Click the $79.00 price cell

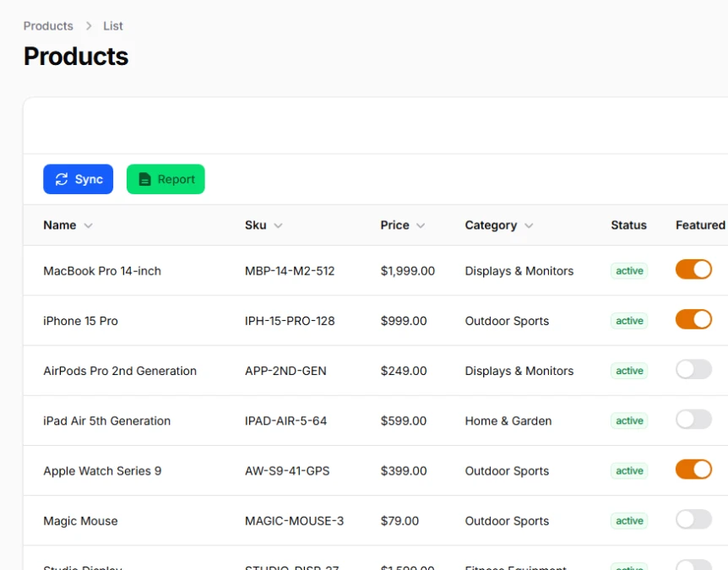click(399, 521)
